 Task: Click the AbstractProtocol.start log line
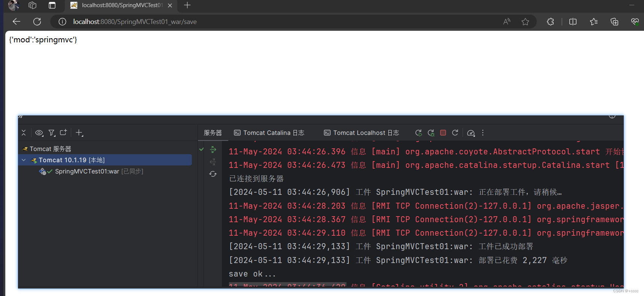[x=426, y=152]
